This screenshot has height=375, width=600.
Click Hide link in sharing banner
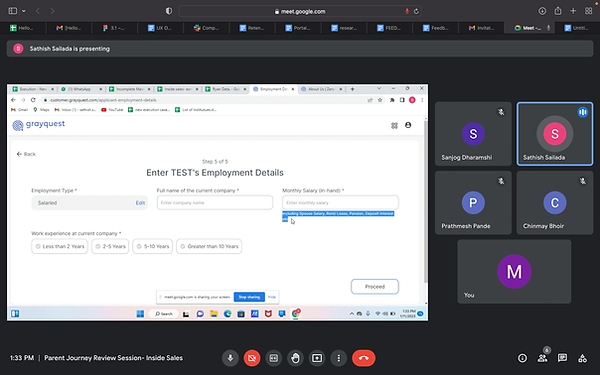[x=272, y=297]
